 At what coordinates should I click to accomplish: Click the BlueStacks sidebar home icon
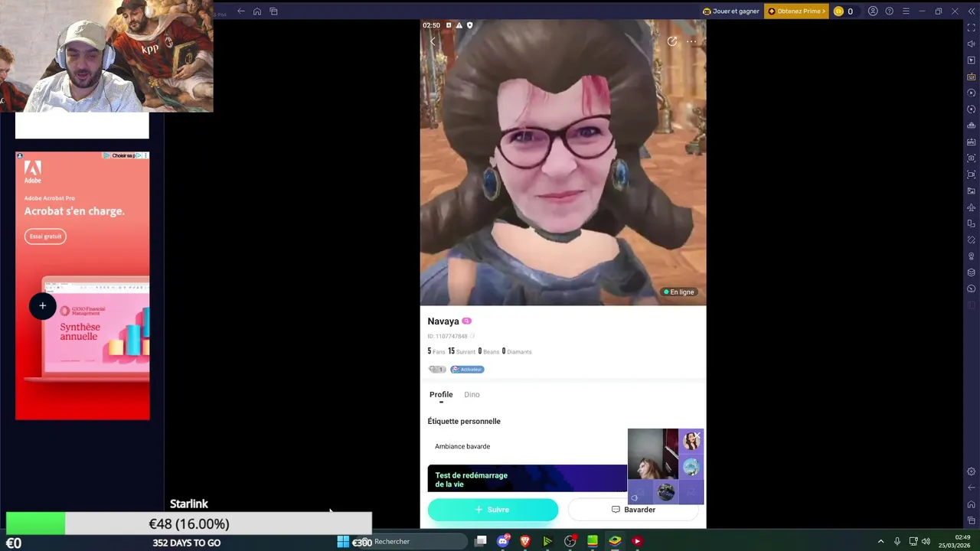(972, 504)
